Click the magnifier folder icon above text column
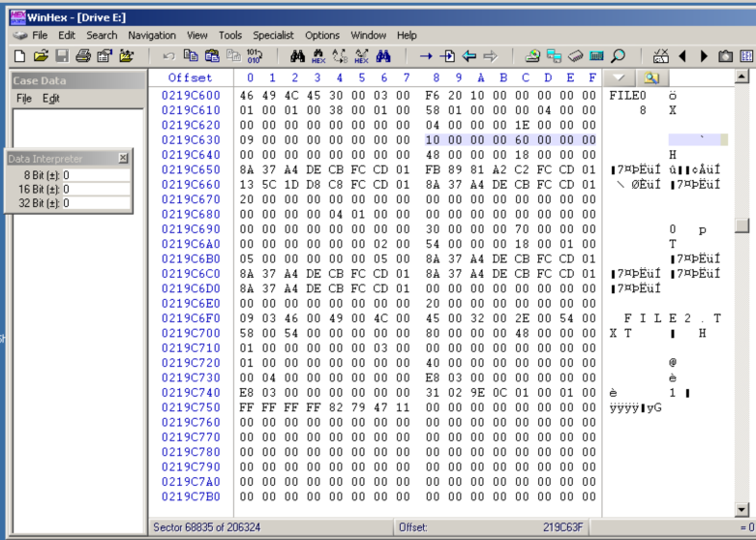 [x=651, y=77]
